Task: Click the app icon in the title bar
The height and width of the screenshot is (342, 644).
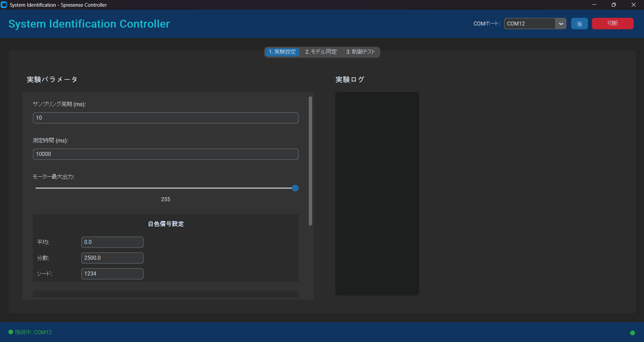Action: click(4, 5)
